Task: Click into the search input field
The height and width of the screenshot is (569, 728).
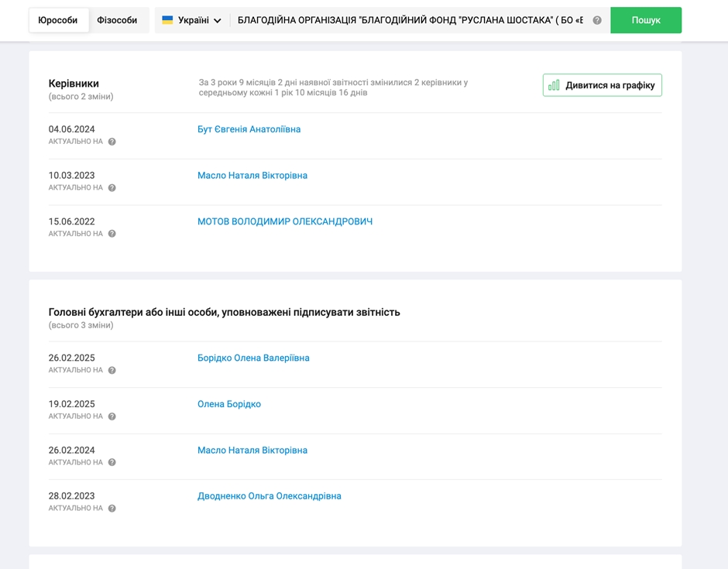Action: point(409,20)
